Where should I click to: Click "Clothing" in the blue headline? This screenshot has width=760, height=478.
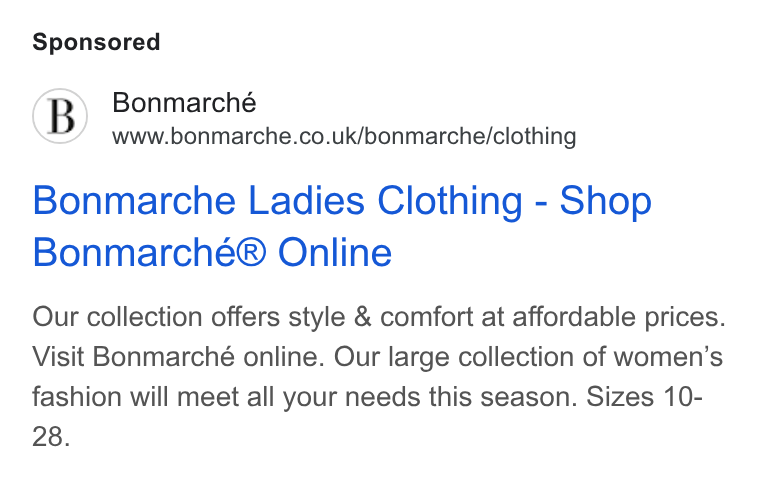click(x=450, y=202)
